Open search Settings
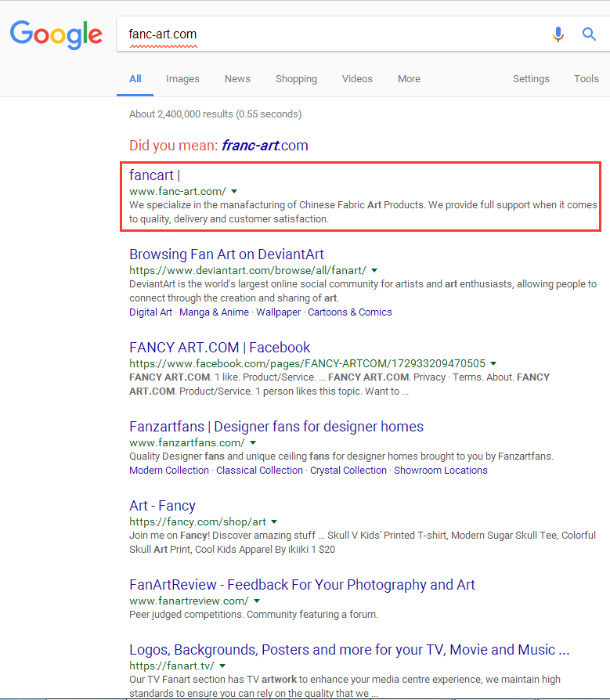 coord(531,79)
